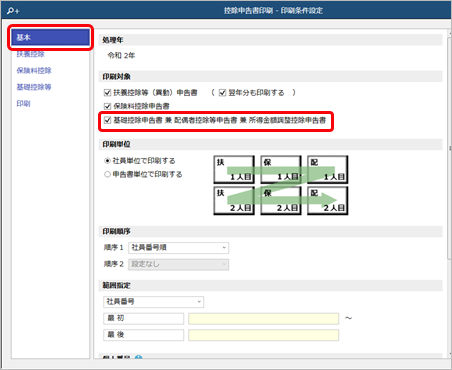Select 申告書単位で印刷する radio button
452x370 pixels.
(x=107, y=174)
